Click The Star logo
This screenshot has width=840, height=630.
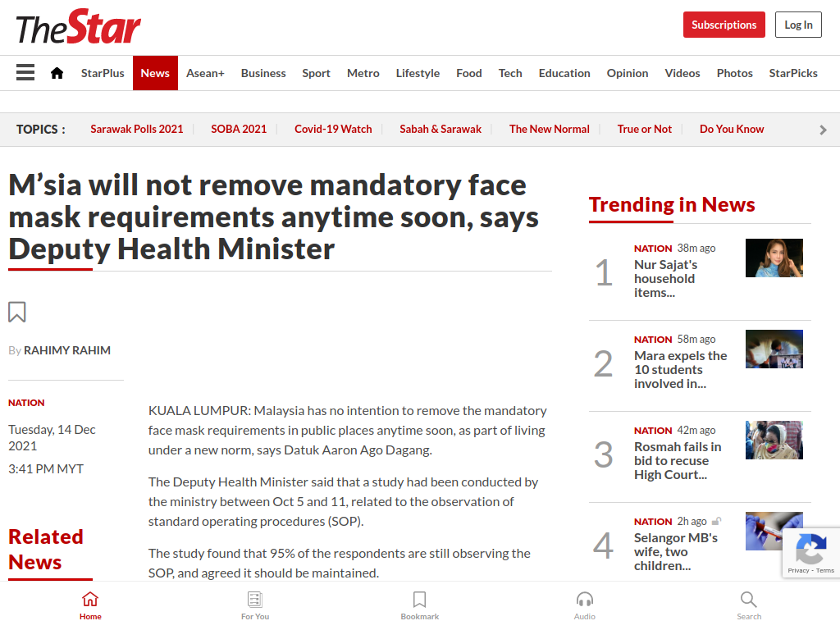pos(78,27)
